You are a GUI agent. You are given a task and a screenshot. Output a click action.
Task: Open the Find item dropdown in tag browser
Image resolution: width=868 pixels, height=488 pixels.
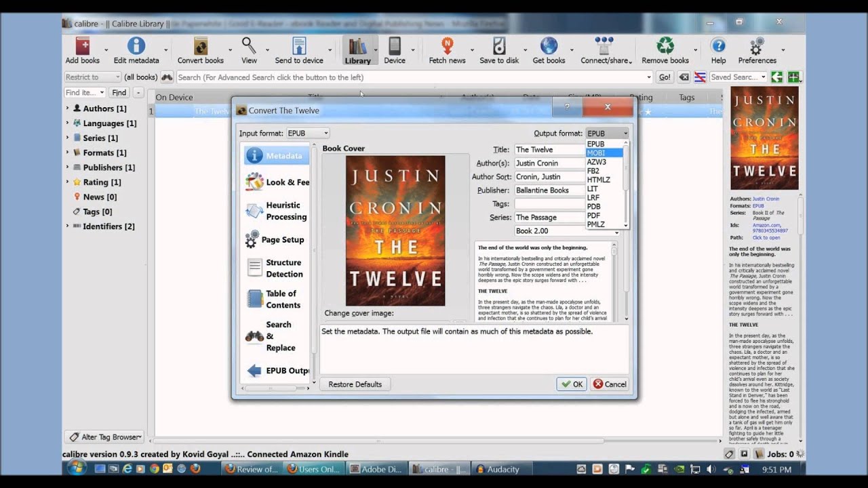click(x=85, y=92)
